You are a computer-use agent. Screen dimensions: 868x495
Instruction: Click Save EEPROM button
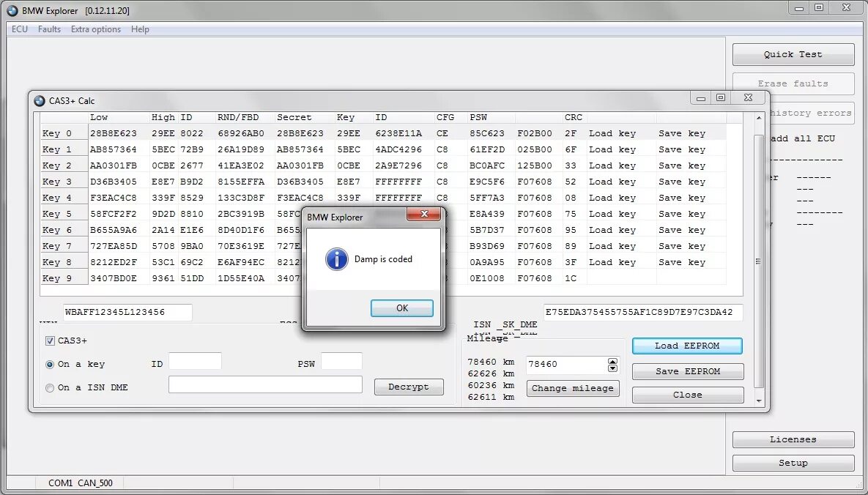[x=688, y=371]
